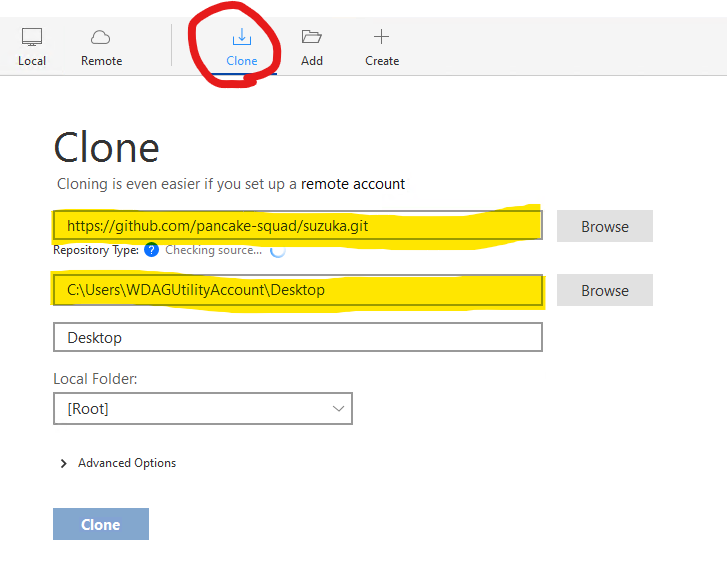Open the Add folder icon

(312, 36)
